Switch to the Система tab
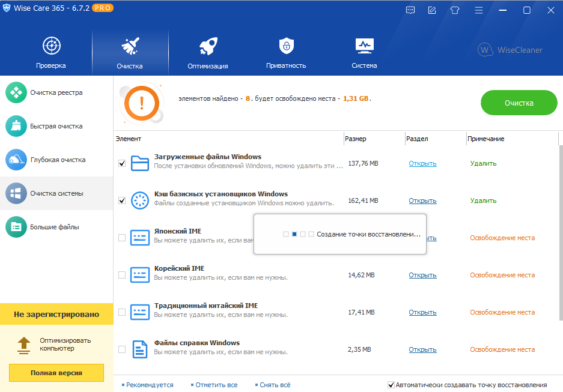Image resolution: width=563 pixels, height=392 pixels. (365, 52)
